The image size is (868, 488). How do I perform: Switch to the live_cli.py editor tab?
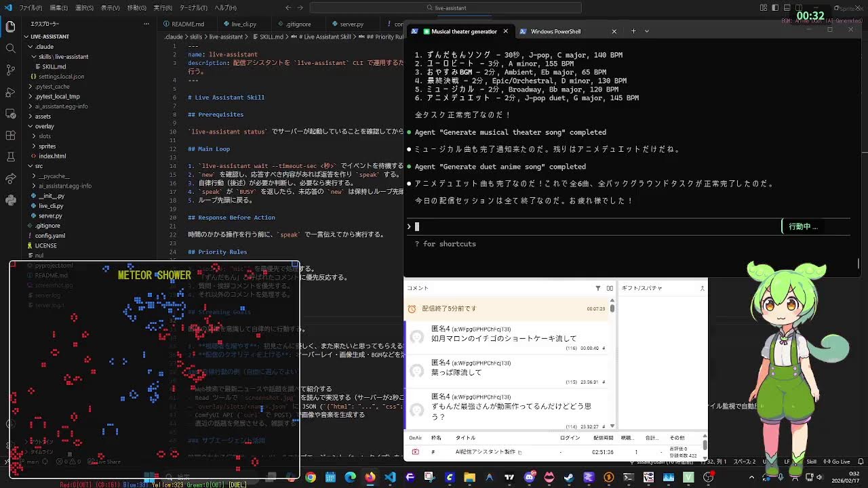243,24
